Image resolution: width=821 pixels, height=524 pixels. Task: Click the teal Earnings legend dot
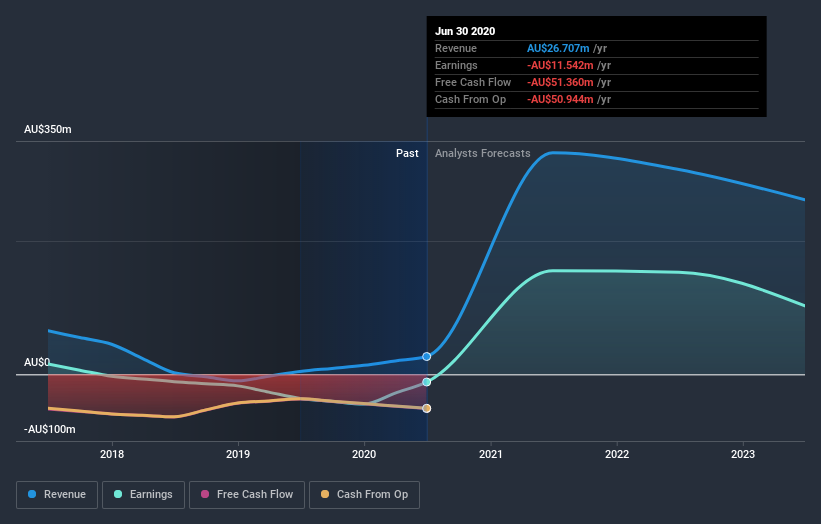tap(118, 494)
